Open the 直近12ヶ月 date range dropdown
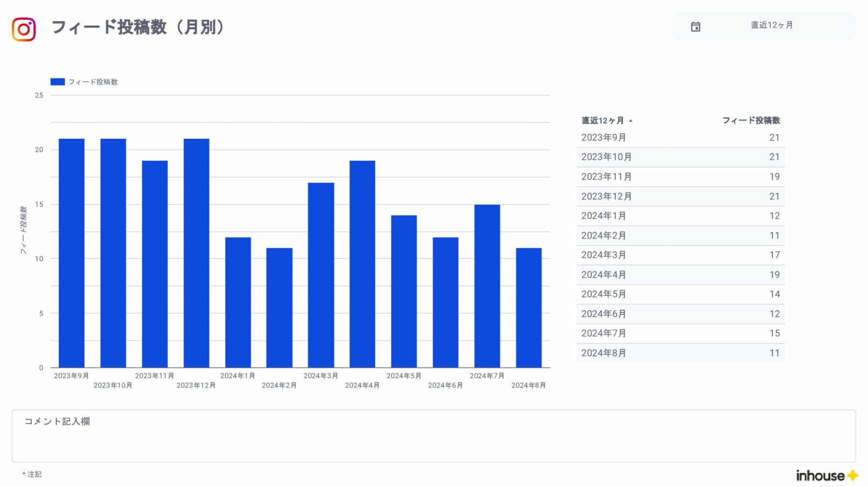 tap(771, 25)
